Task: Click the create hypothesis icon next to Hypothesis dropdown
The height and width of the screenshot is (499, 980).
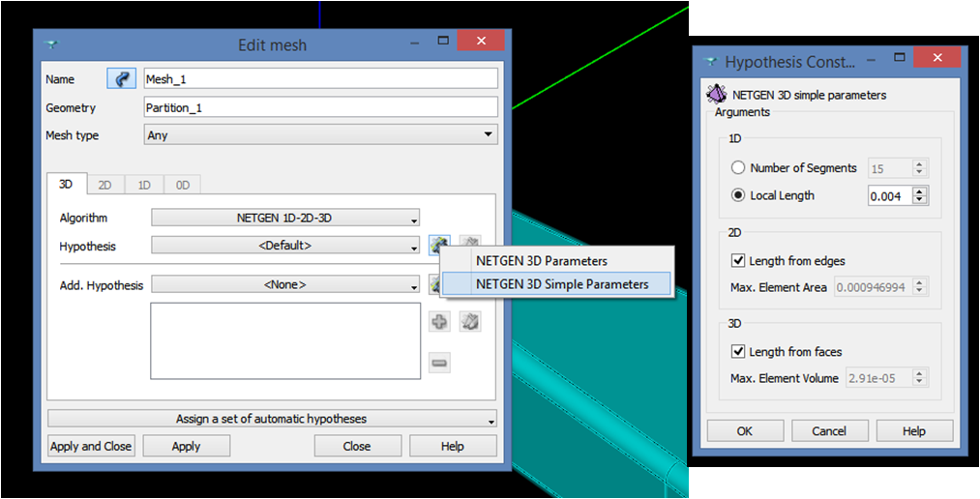Action: click(440, 245)
